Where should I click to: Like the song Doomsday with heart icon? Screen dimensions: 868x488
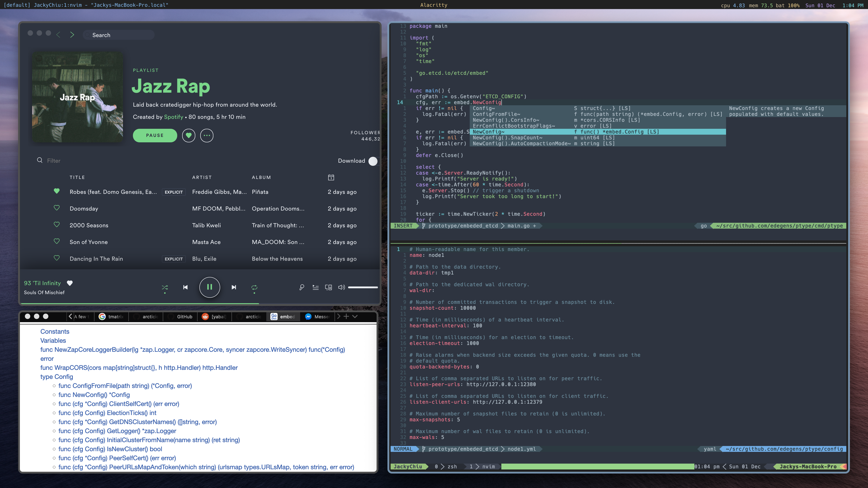point(57,208)
